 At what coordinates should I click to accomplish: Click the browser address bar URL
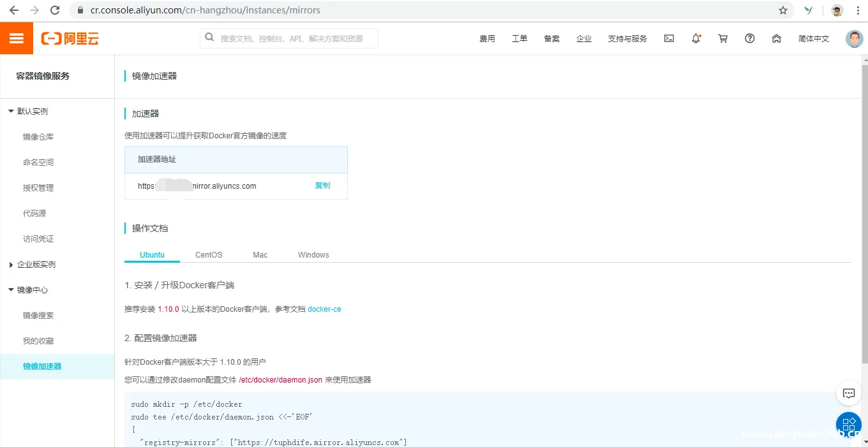tap(206, 10)
